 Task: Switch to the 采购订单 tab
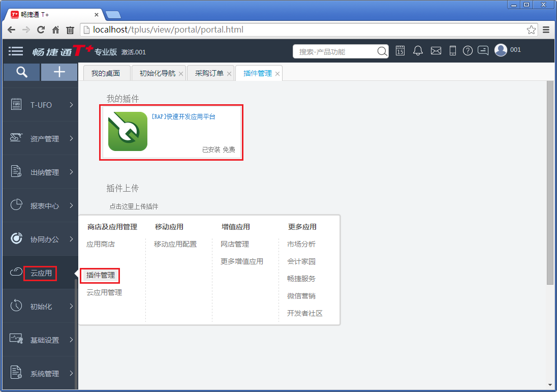point(209,73)
